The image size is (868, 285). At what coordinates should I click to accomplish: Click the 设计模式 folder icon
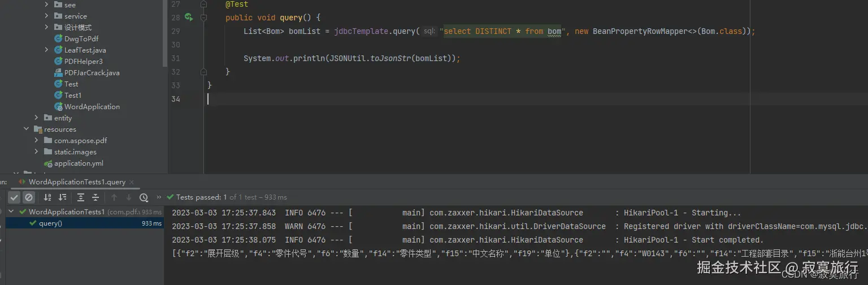pos(58,27)
